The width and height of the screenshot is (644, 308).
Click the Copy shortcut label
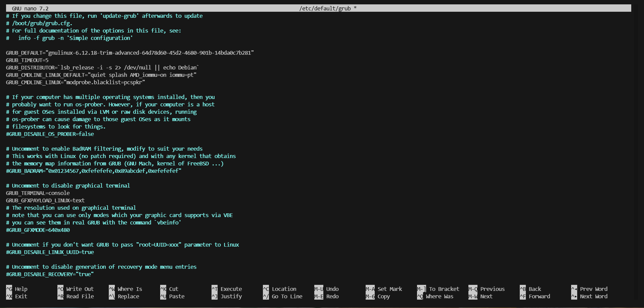tap(378, 296)
